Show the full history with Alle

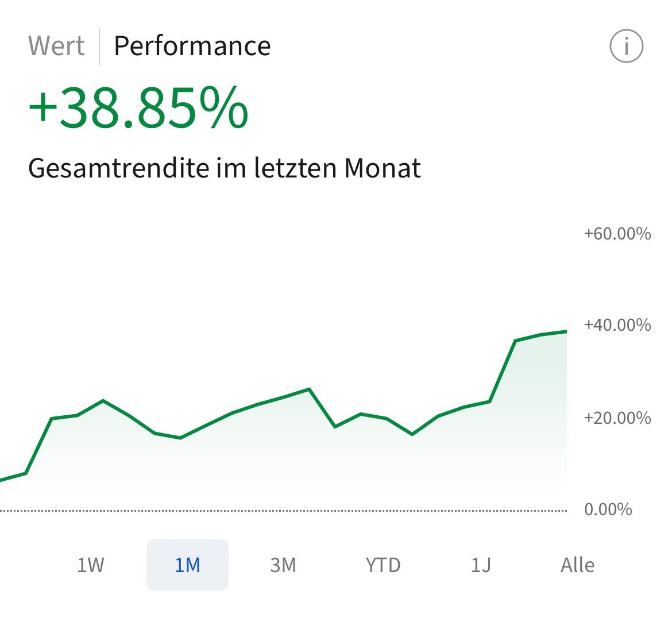[x=577, y=565]
